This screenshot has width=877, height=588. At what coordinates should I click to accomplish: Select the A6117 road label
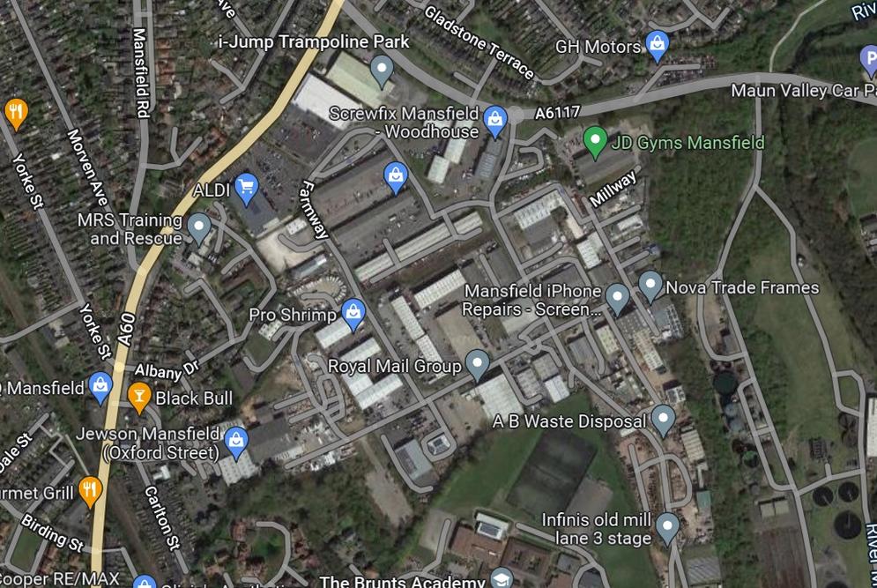(557, 113)
